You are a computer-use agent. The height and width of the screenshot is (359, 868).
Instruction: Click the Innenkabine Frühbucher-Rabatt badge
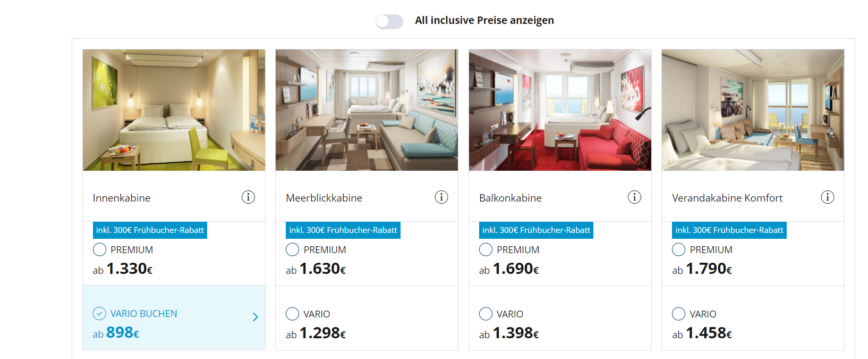(150, 230)
